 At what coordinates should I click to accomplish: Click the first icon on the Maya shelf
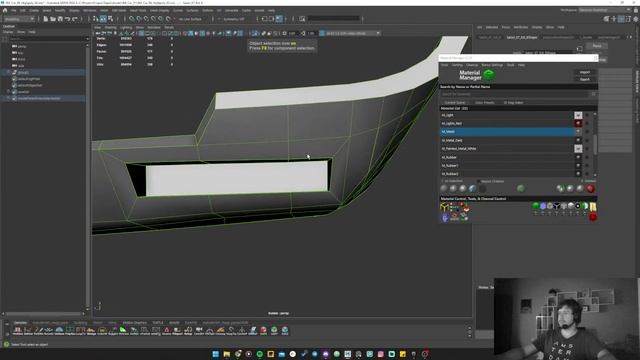click(17, 330)
